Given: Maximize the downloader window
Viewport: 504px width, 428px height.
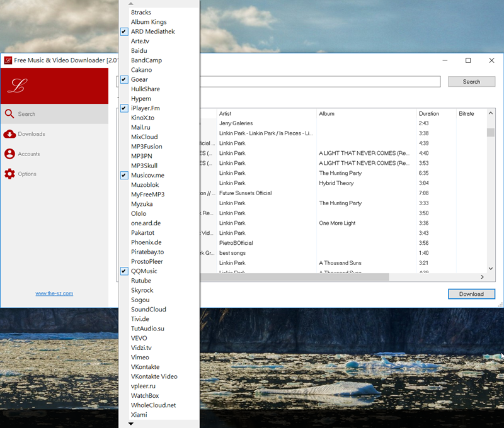Looking at the screenshot, I should (x=468, y=60).
